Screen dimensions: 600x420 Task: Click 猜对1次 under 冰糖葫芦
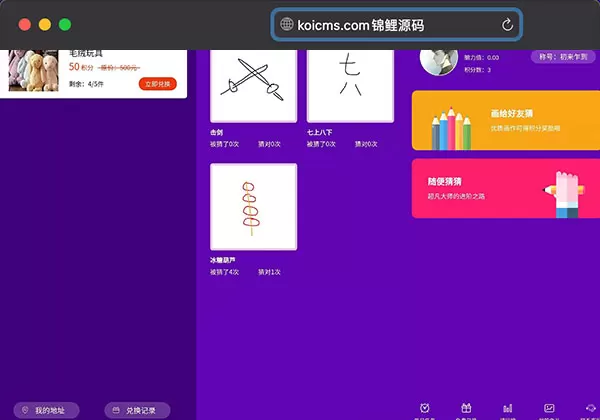tap(269, 272)
